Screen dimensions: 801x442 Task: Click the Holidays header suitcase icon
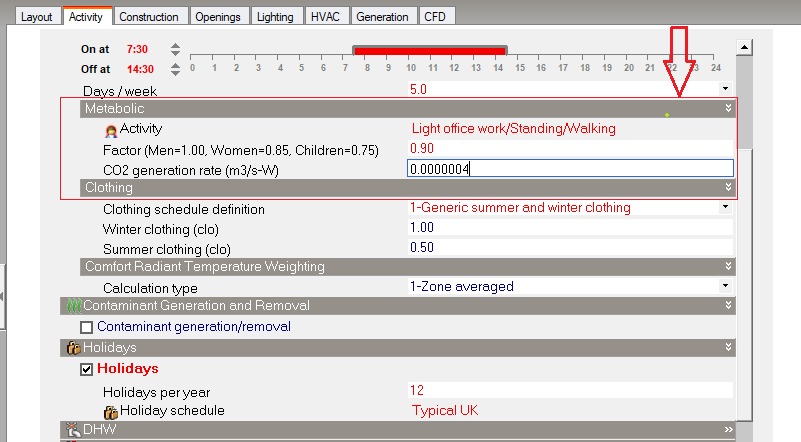tap(74, 348)
